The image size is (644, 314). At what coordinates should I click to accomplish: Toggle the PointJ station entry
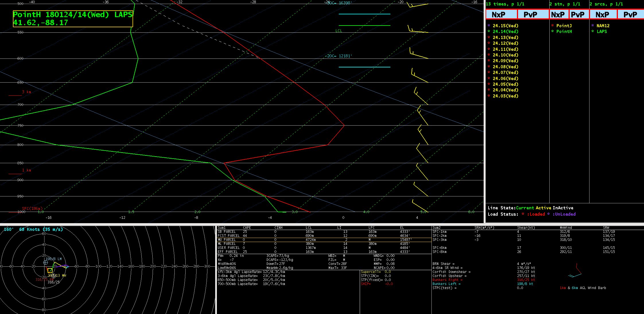point(564,26)
